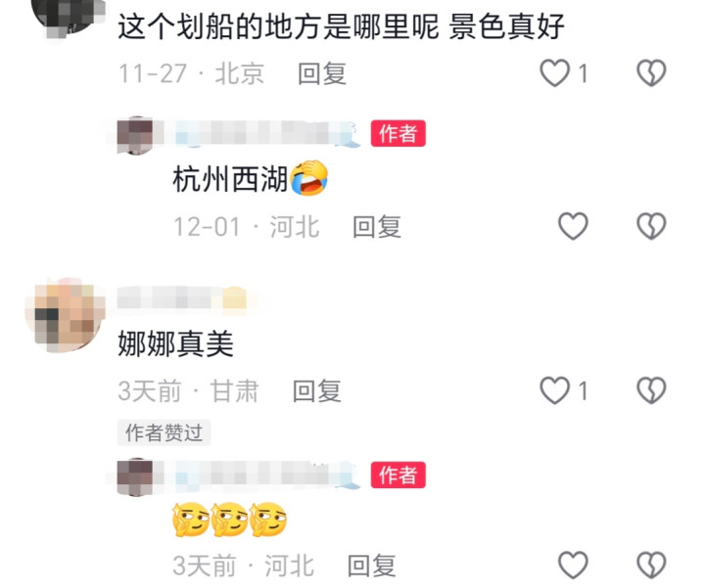Open the 甘肃 commenter's avatar profile

click(66, 315)
